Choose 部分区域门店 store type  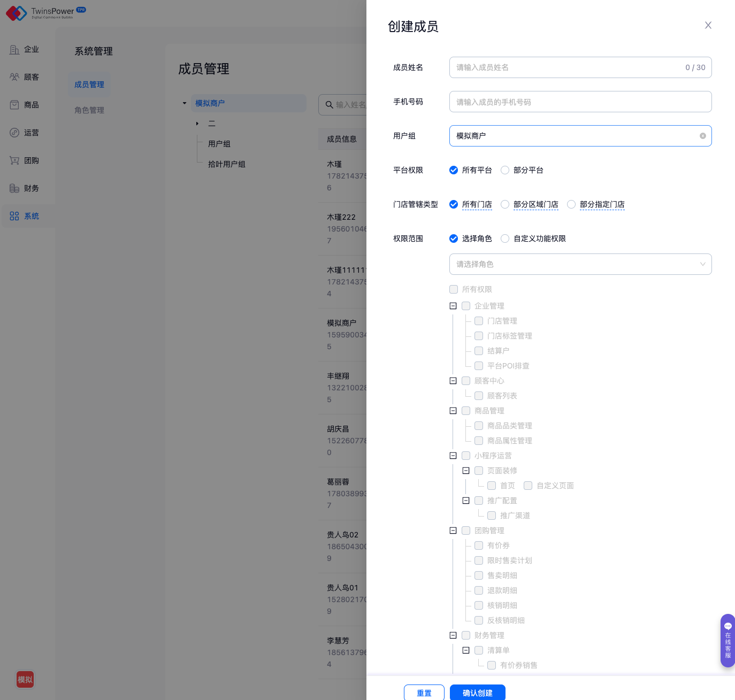(x=505, y=204)
